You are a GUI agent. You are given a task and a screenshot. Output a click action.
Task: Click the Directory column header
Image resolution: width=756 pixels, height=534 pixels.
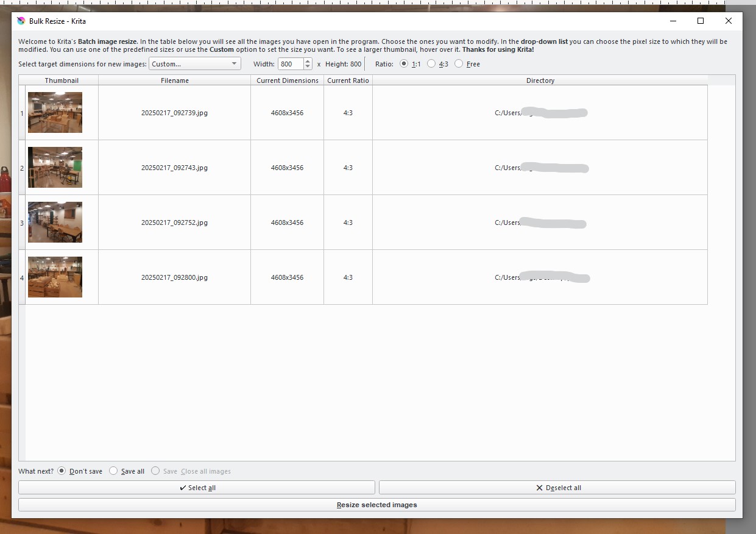tap(540, 80)
